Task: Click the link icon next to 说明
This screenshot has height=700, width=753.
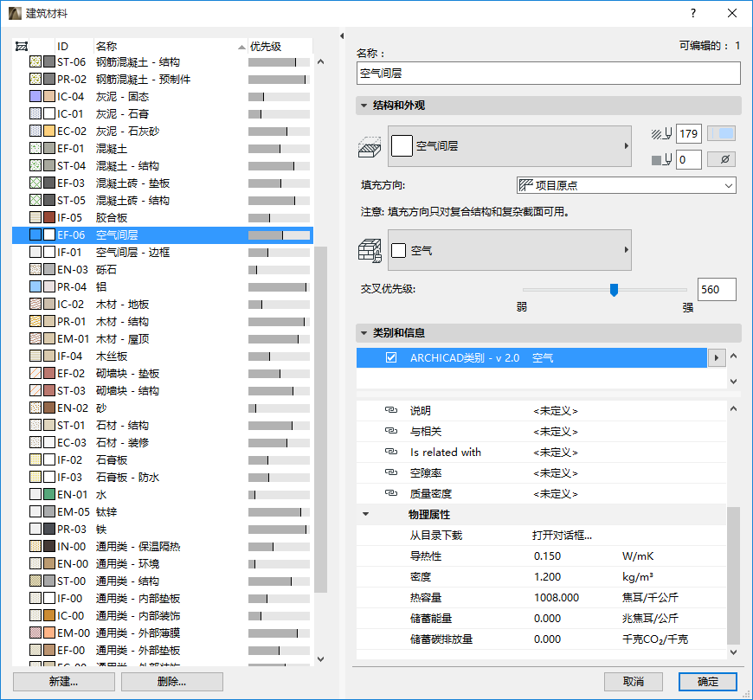Action: [390, 411]
